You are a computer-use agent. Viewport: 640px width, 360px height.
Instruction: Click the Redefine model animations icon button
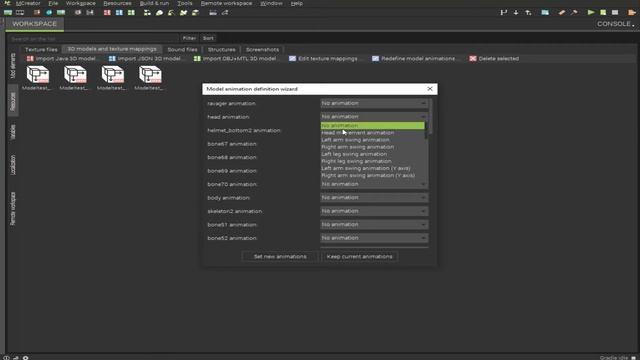pos(413,59)
